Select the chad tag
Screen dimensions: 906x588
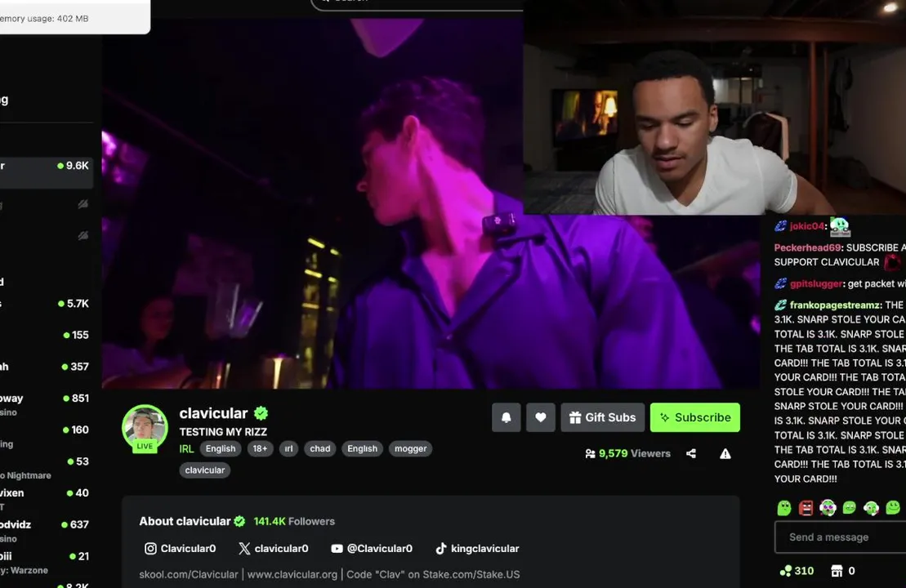pos(320,449)
